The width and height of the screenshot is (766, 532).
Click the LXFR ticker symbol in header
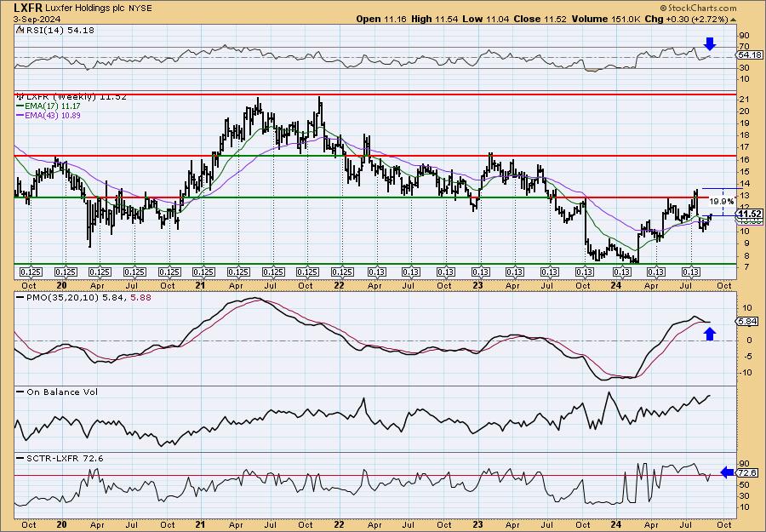pos(29,8)
